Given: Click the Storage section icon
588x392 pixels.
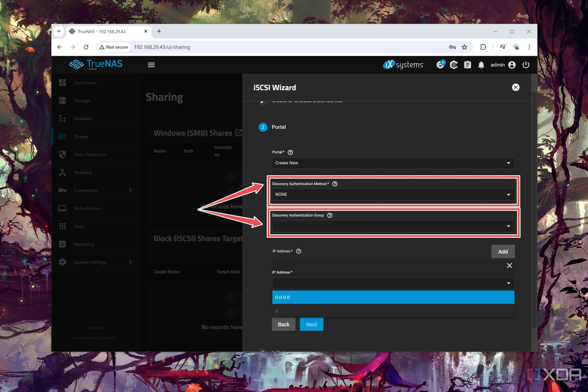Looking at the screenshot, I should click(x=62, y=101).
